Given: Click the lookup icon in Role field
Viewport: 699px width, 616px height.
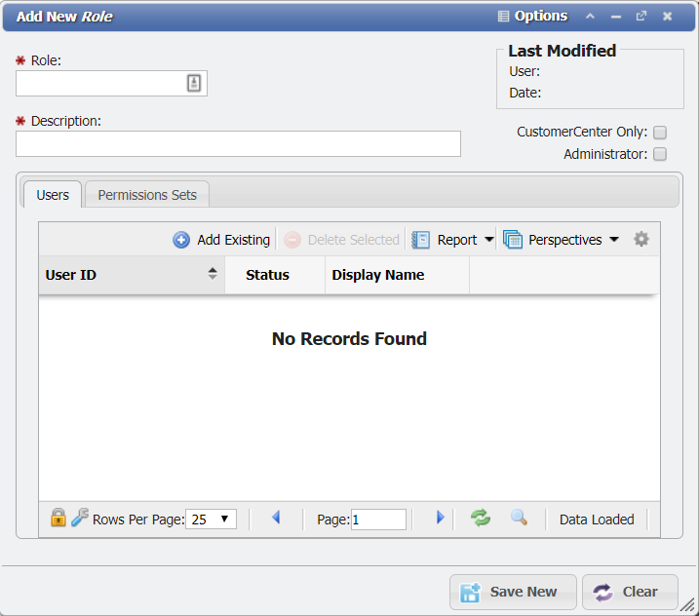Looking at the screenshot, I should coord(194,84).
